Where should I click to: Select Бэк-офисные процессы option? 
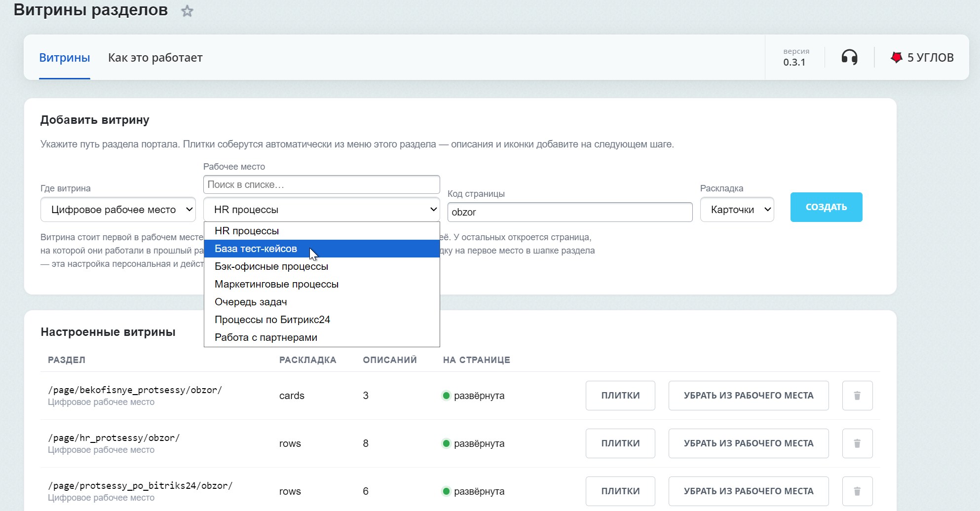pos(322,266)
